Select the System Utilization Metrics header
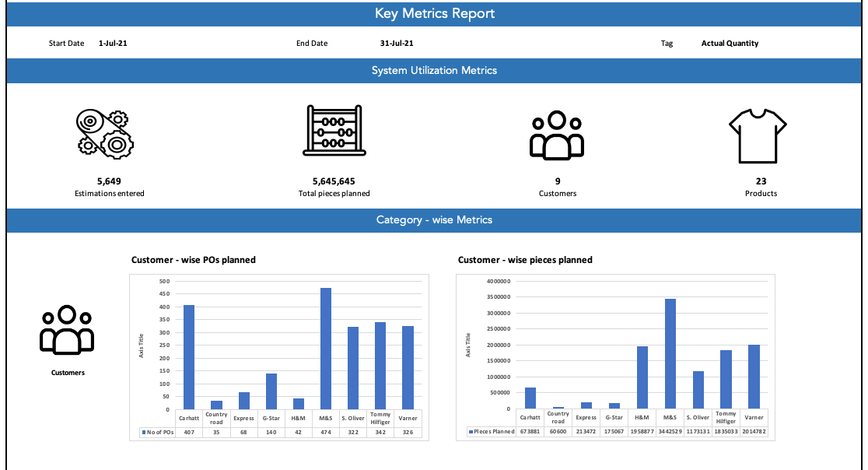The width and height of the screenshot is (868, 470). 434,70
